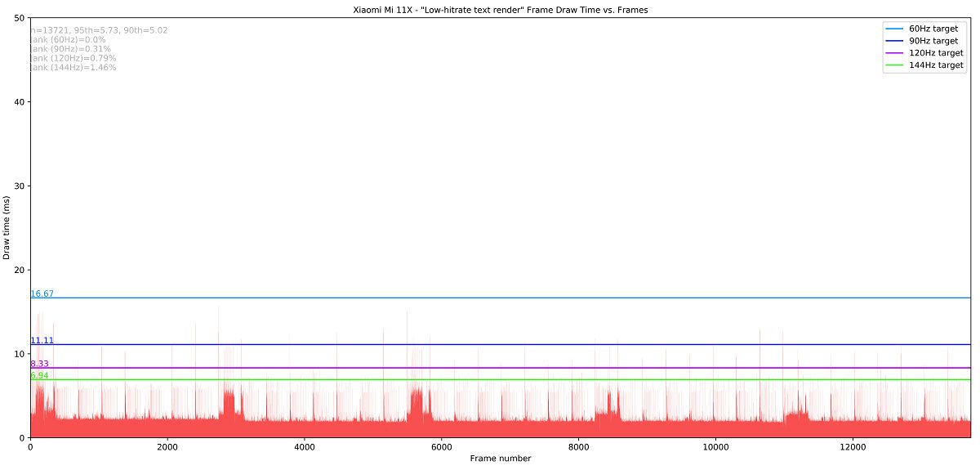Click the "Jank (120Hz)=0.79%" annotation
Screen dimensions: 980x470
pos(73,59)
